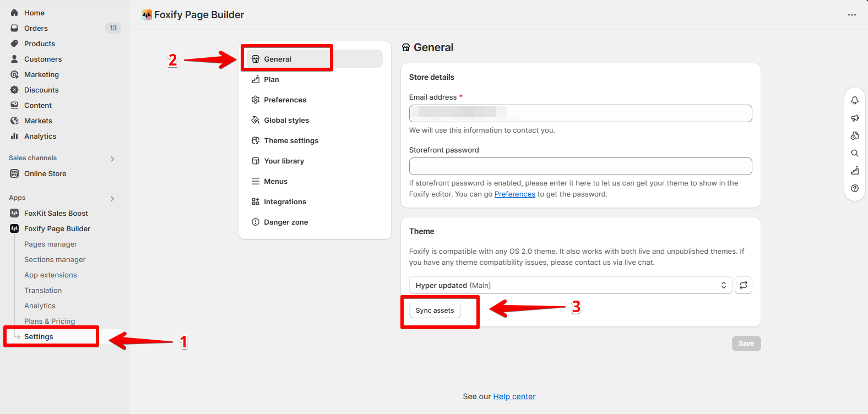Select the General settings tab
Viewport: 868px width, 414px height.
(314, 59)
